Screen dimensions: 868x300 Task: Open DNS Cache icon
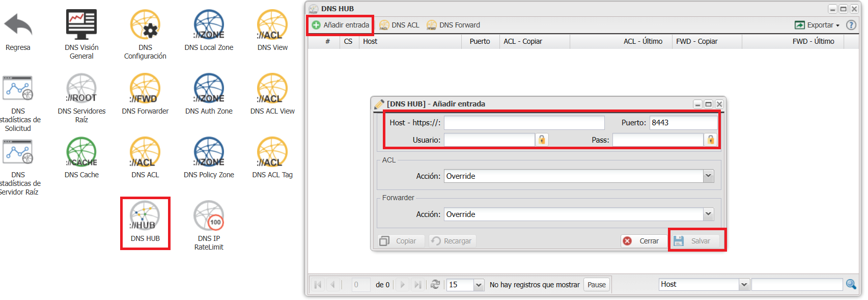[81, 153]
